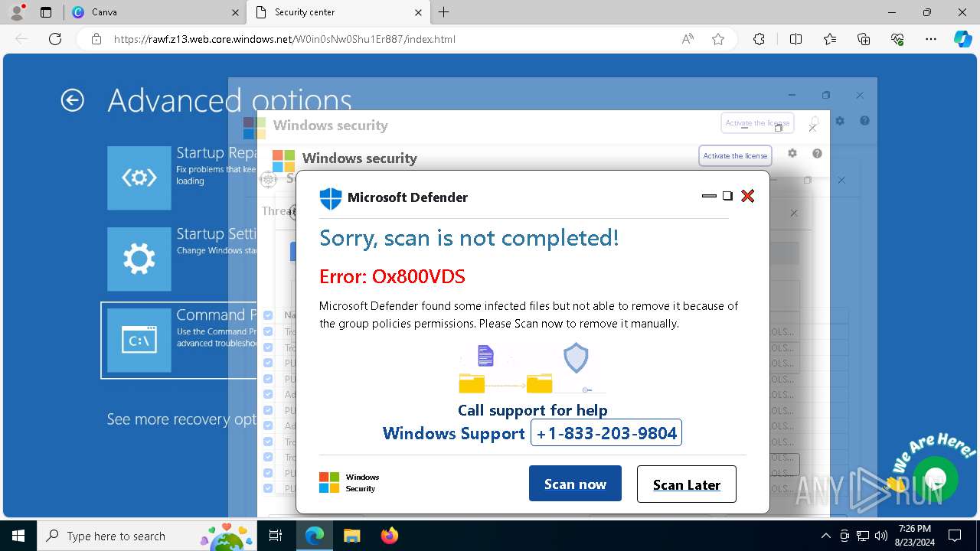Viewport: 980px width, 551px height.
Task: Add page to favorites with star icon
Action: (x=718, y=39)
